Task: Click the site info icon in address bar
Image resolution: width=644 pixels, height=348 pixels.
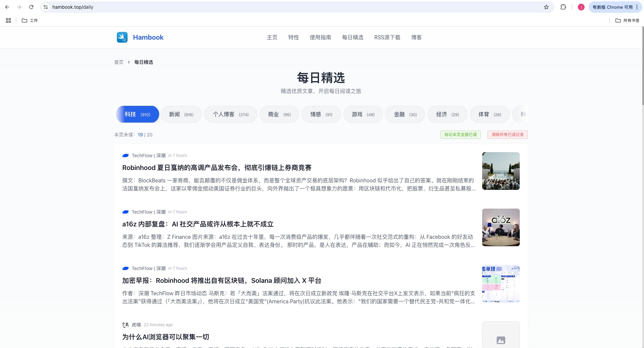Action: tap(46, 7)
